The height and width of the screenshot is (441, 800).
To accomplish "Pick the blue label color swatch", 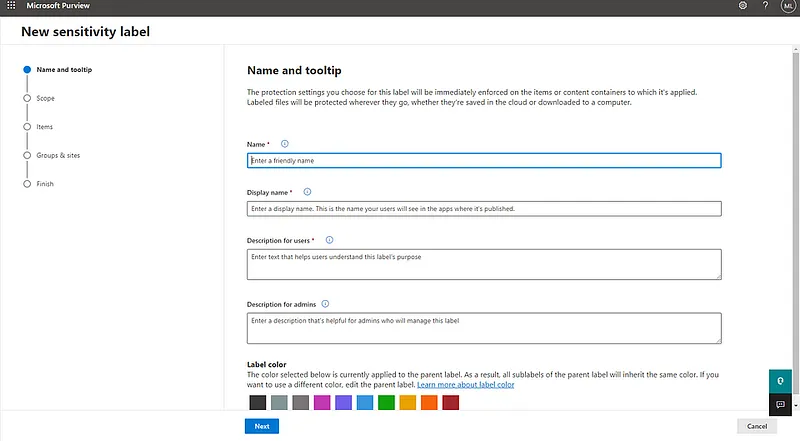I will [365, 402].
